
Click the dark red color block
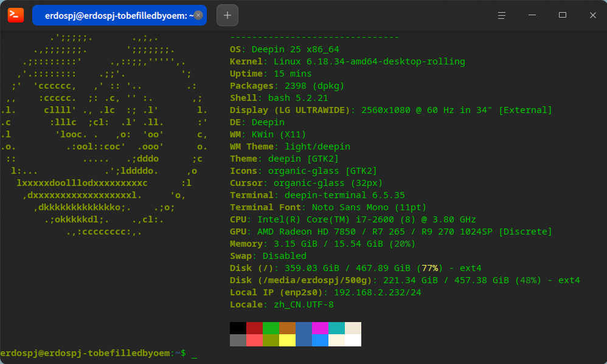(254, 328)
